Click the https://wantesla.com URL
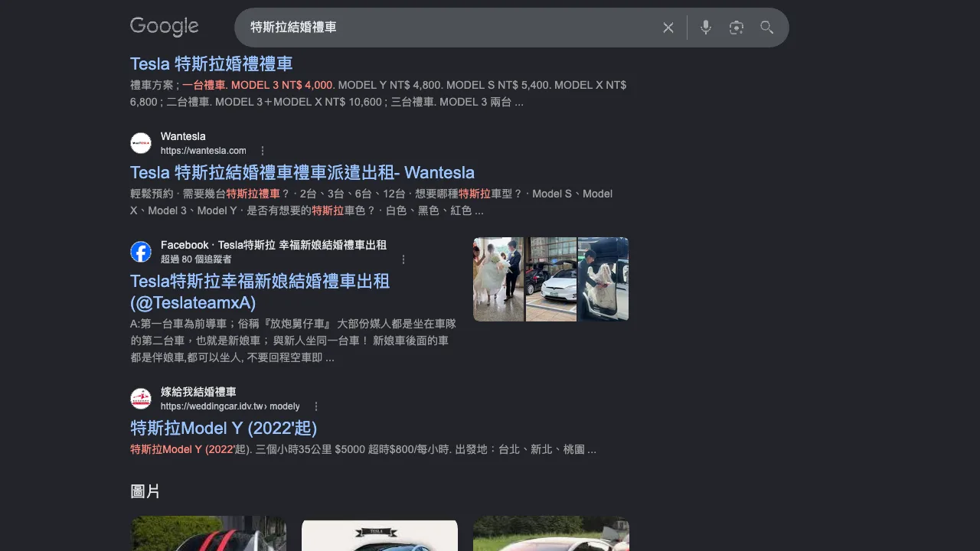 pyautogui.click(x=204, y=151)
